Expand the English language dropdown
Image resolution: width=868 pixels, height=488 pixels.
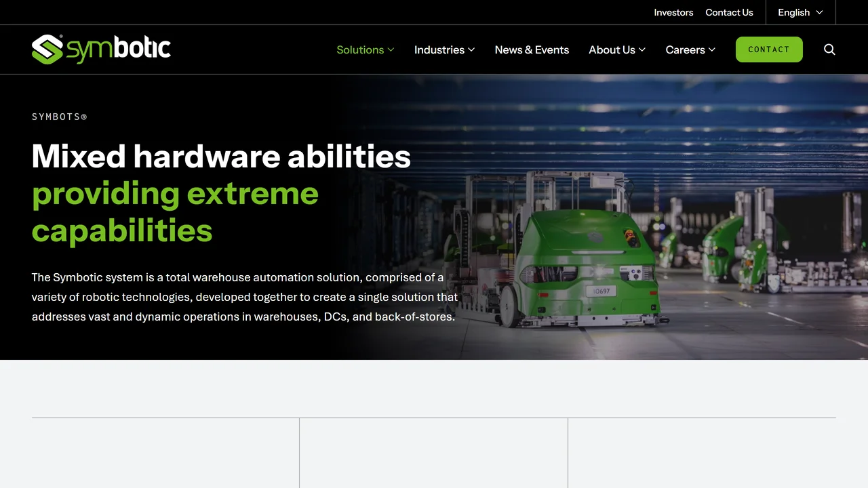[801, 12]
